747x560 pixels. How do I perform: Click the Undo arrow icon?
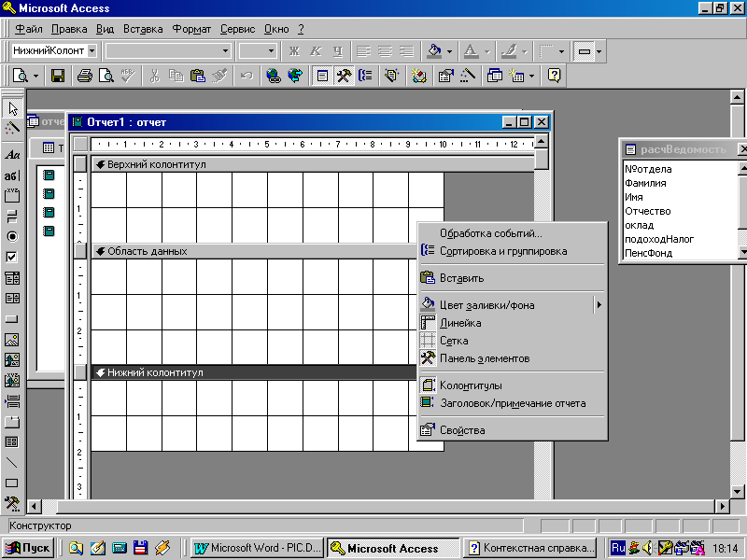pos(247,76)
